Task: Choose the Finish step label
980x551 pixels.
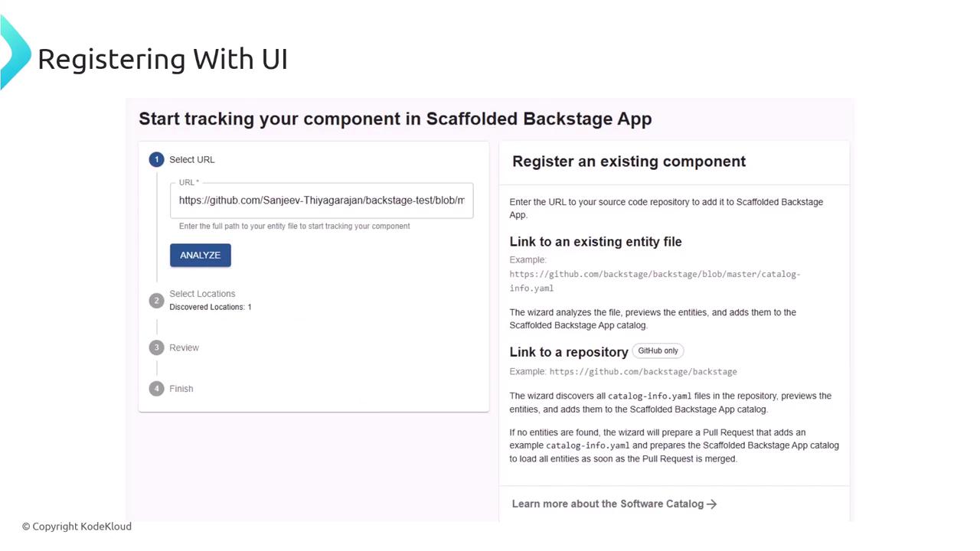Action: tap(181, 389)
